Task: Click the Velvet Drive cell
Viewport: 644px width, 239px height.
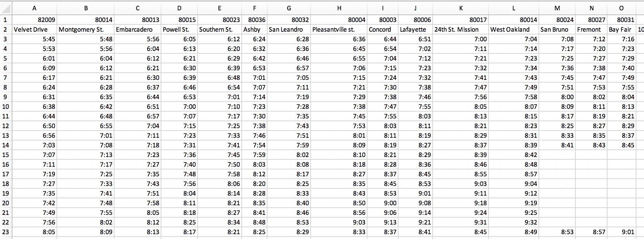Action: tap(34, 30)
